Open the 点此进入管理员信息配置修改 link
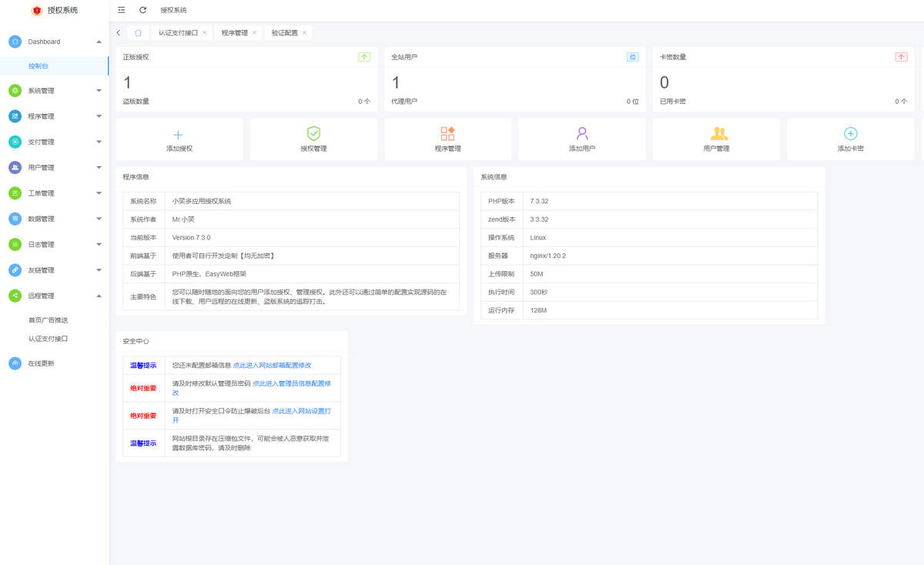 (253, 387)
